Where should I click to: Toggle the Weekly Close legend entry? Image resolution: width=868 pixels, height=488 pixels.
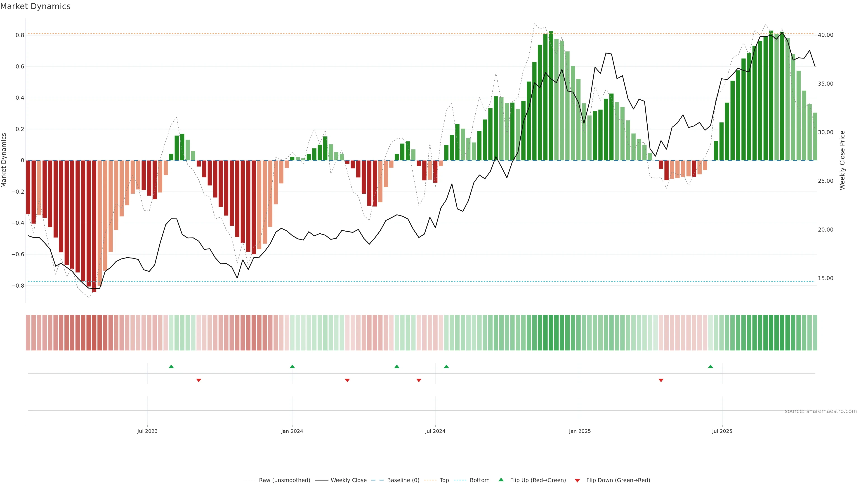348,480
